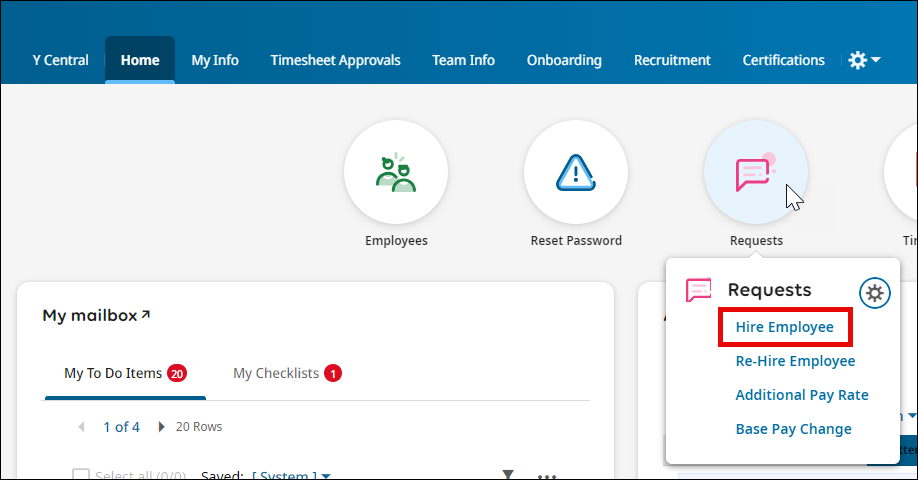Image resolution: width=918 pixels, height=480 pixels.
Task: Click the 1 of 4 page indicator
Action: click(121, 427)
